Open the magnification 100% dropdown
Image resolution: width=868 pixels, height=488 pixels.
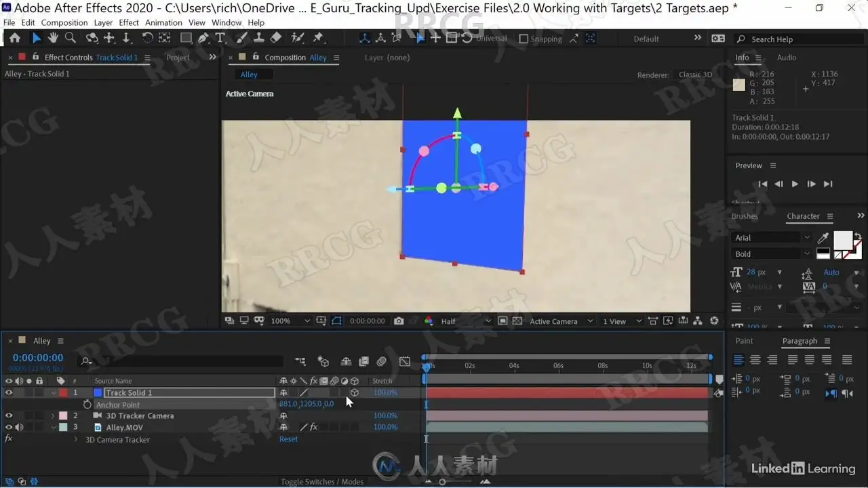291,321
